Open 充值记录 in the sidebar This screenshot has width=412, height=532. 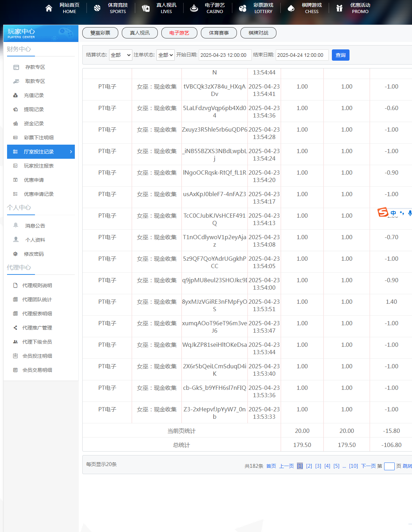(34, 95)
